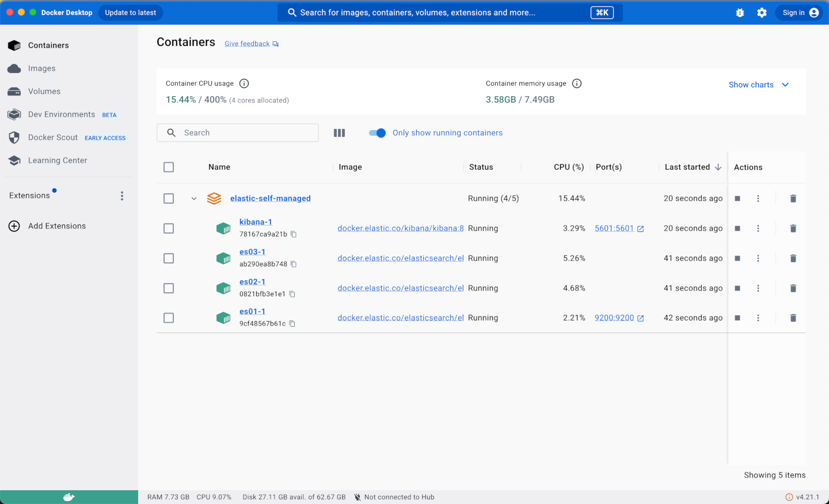829x504 pixels.
Task: Focus the containers Search field
Action: click(238, 133)
